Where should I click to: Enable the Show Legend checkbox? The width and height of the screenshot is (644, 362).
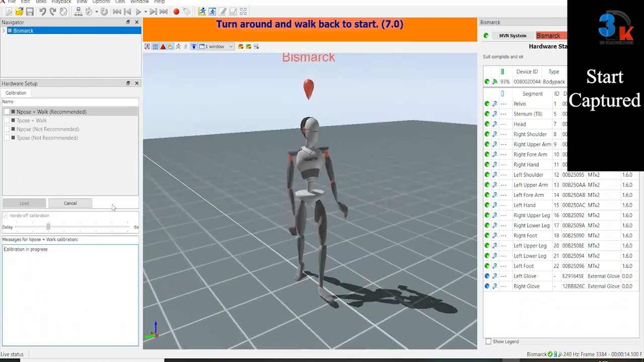488,341
